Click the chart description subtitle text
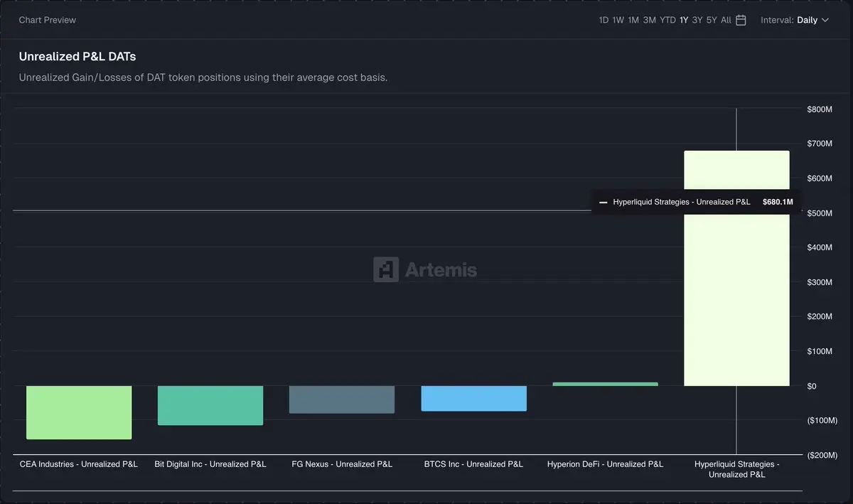The height and width of the screenshot is (504, 853). pos(203,77)
